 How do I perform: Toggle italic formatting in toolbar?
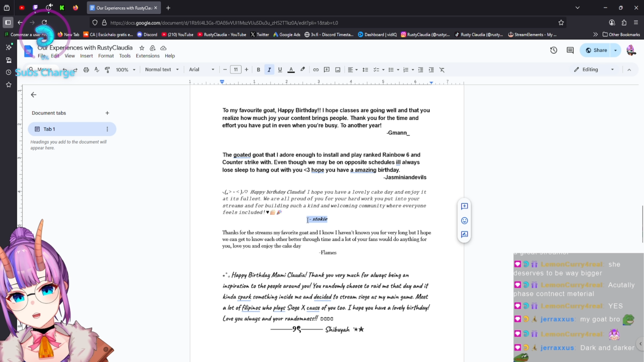(269, 70)
